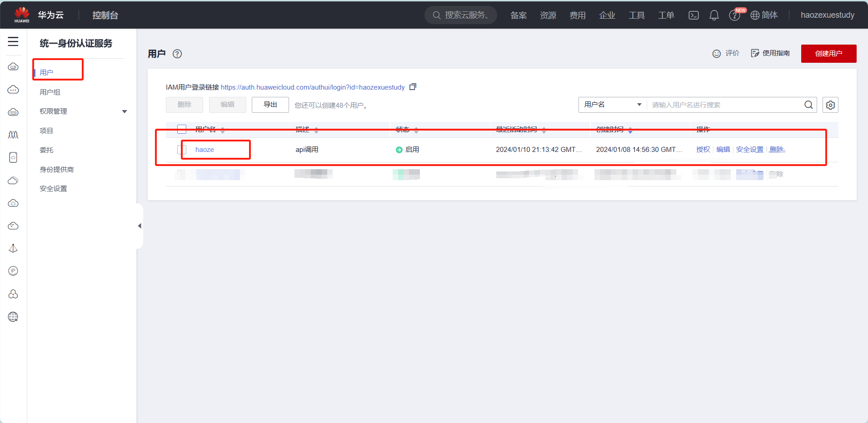Open the haozexuestudy account menu

click(828, 15)
